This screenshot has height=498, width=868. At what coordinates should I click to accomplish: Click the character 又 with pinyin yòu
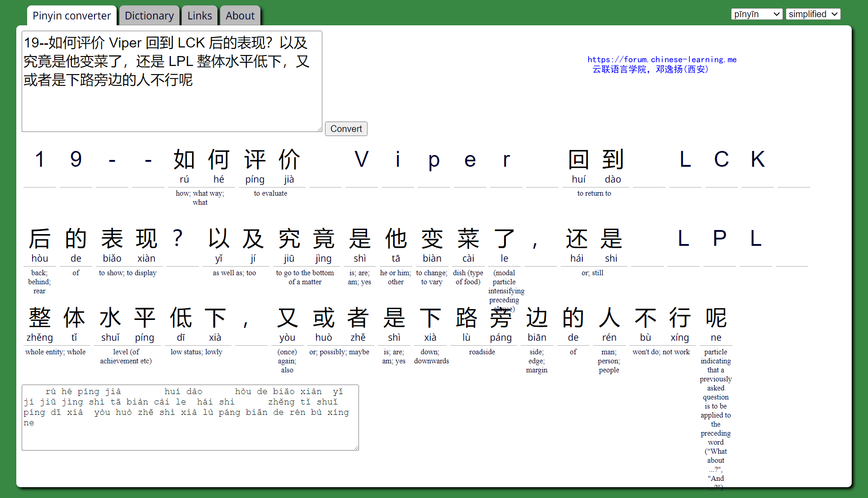click(x=288, y=318)
